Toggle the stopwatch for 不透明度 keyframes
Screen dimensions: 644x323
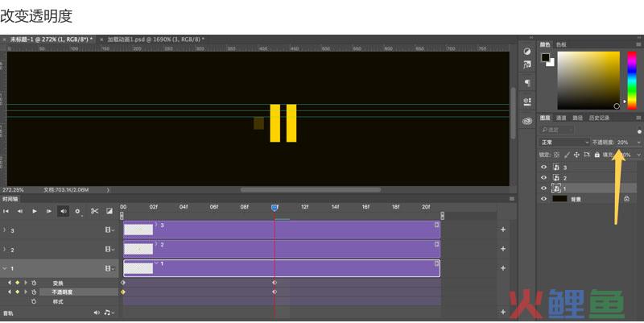click(x=34, y=292)
